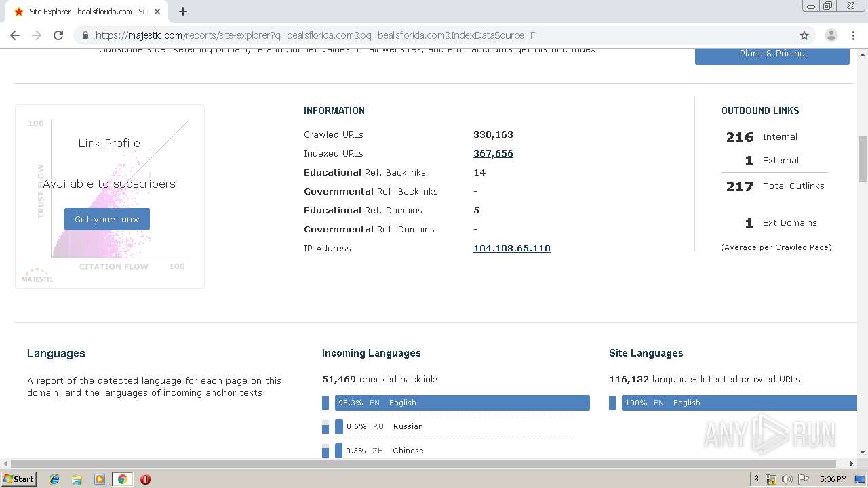Image resolution: width=868 pixels, height=488 pixels.
Task: Open Windows Explorer folder from taskbar
Action: point(77,479)
